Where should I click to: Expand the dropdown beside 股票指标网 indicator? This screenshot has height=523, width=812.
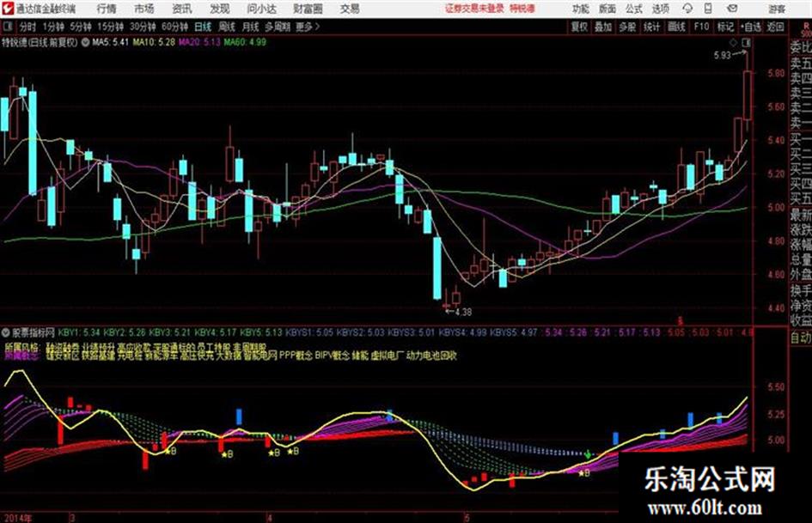coord(6,332)
